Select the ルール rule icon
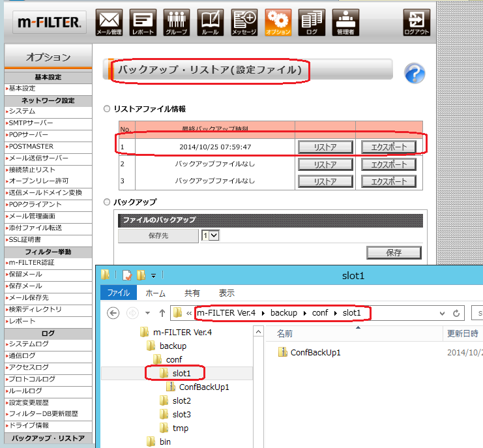 (210, 22)
